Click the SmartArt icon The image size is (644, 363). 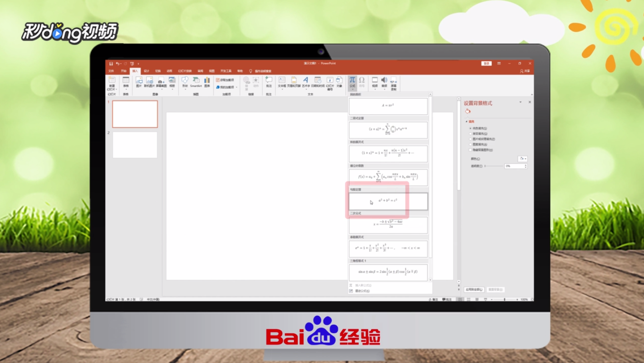(196, 80)
